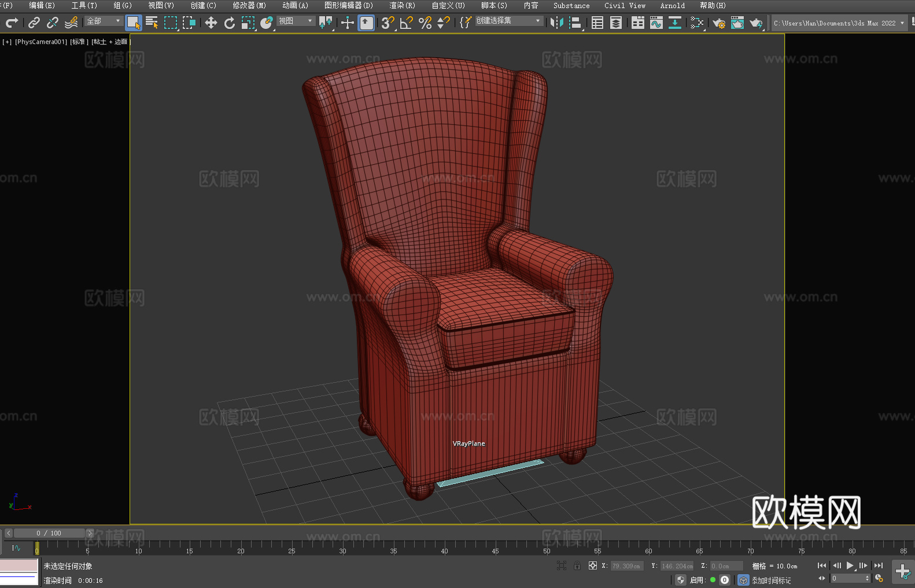Click the Redo arrow icon
This screenshot has height=588, width=915.
coord(12,23)
